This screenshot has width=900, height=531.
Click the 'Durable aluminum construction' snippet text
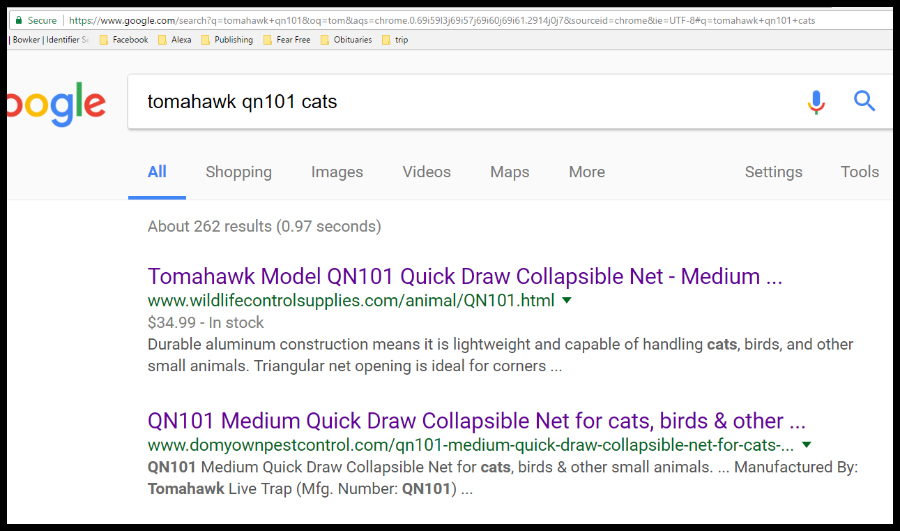point(501,355)
